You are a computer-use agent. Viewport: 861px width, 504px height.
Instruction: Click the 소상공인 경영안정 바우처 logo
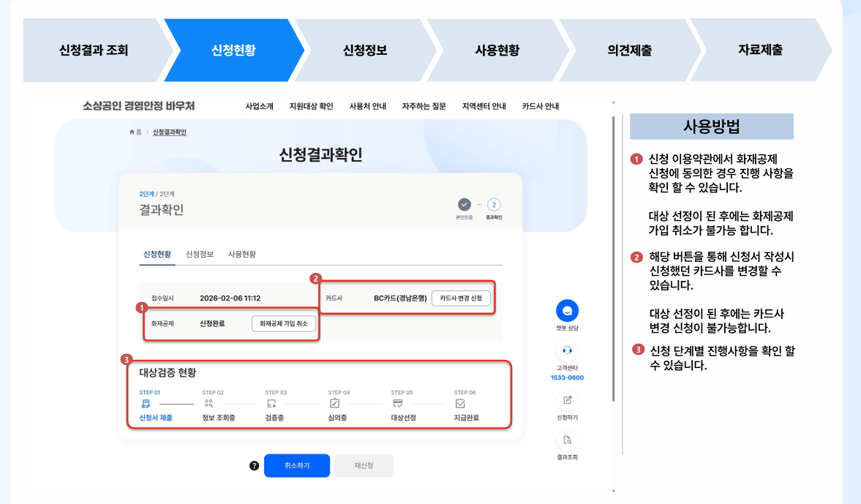pos(138,106)
